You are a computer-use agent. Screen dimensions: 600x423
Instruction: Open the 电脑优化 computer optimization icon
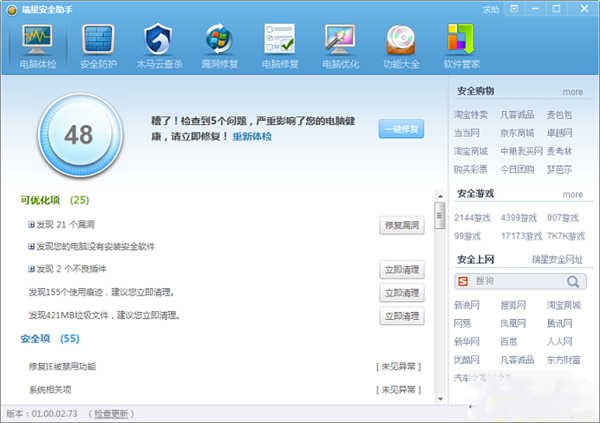tap(339, 43)
